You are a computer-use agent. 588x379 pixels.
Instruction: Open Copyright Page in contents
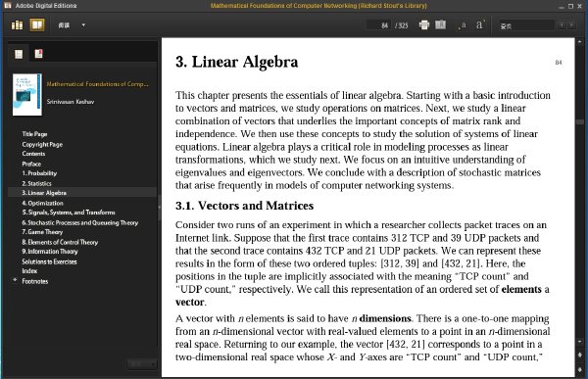click(42, 144)
